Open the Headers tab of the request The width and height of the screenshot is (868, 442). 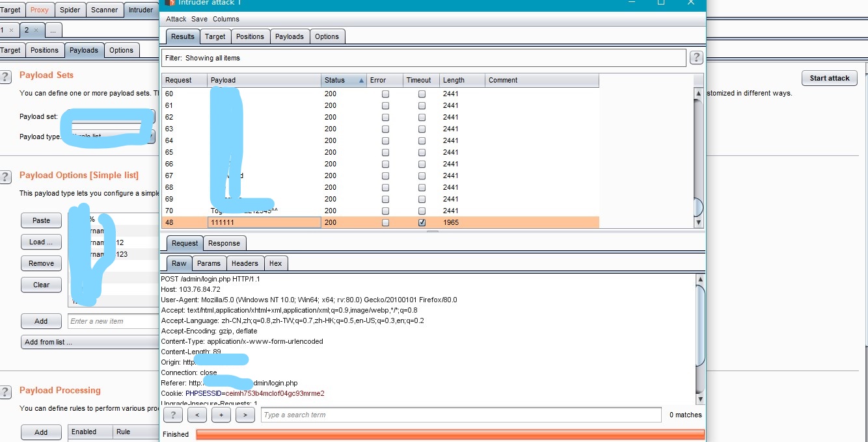[245, 263]
